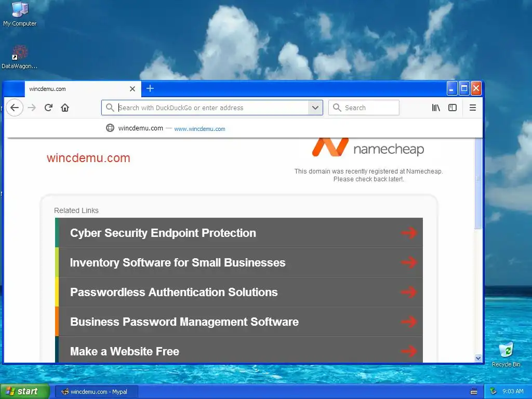The image size is (532, 399).
Task: Open the browser home page
Action: tap(65, 108)
